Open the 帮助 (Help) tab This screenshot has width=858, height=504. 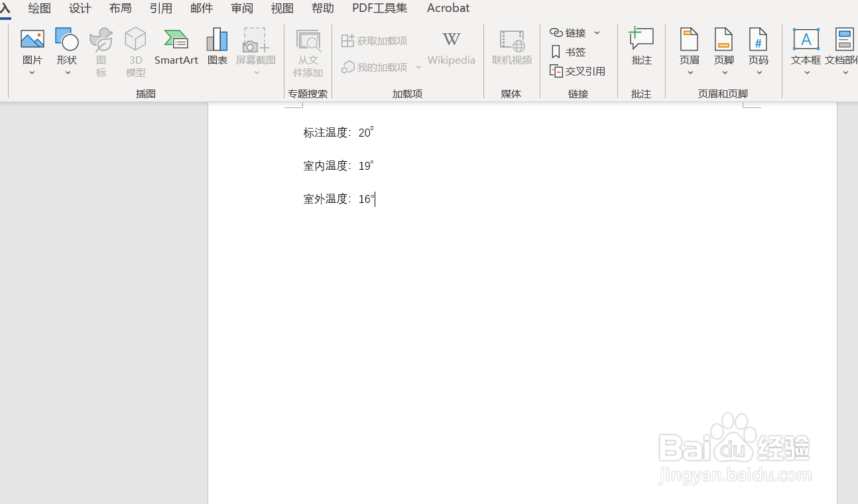click(323, 8)
